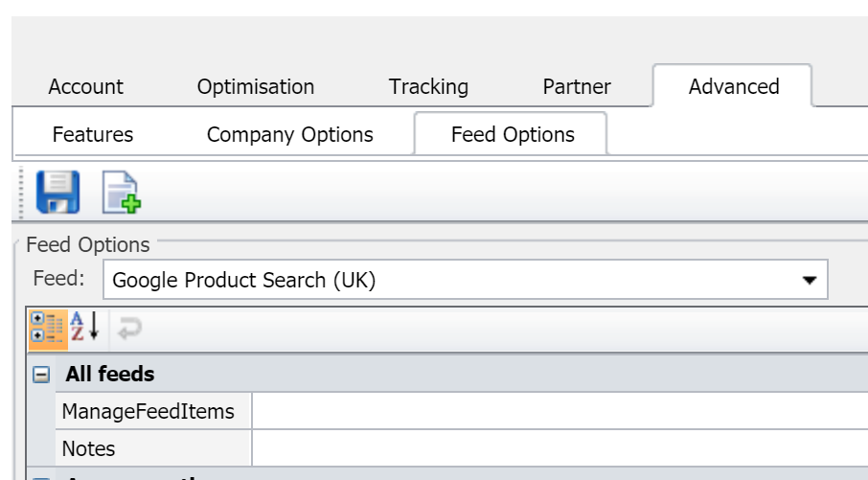Open the Company Options sub-tab
Viewport: 868px width, 480px height.
[290, 134]
